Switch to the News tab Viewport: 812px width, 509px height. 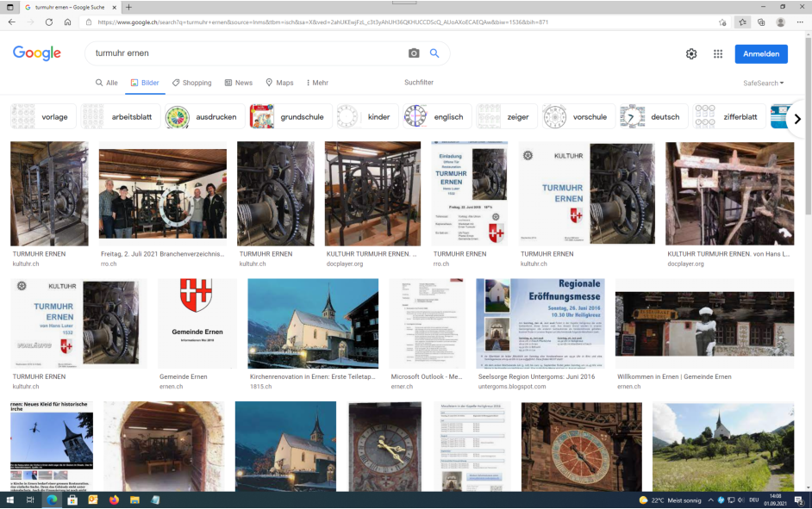(239, 83)
